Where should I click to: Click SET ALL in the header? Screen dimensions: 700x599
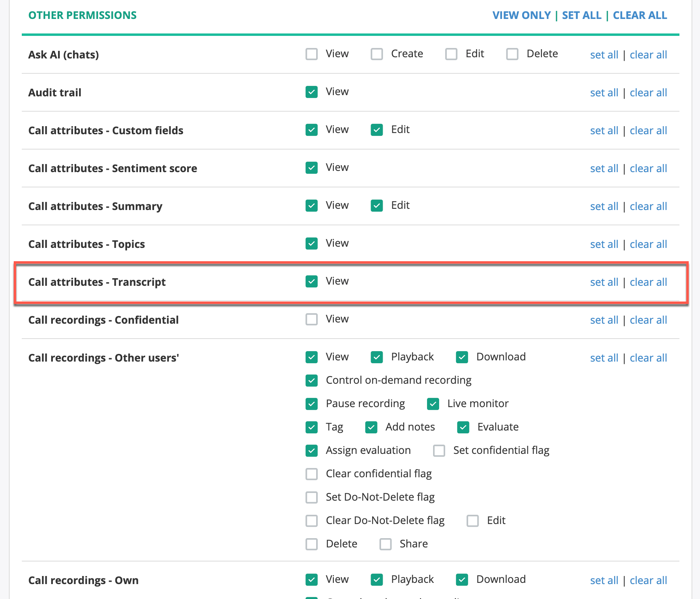pos(581,15)
